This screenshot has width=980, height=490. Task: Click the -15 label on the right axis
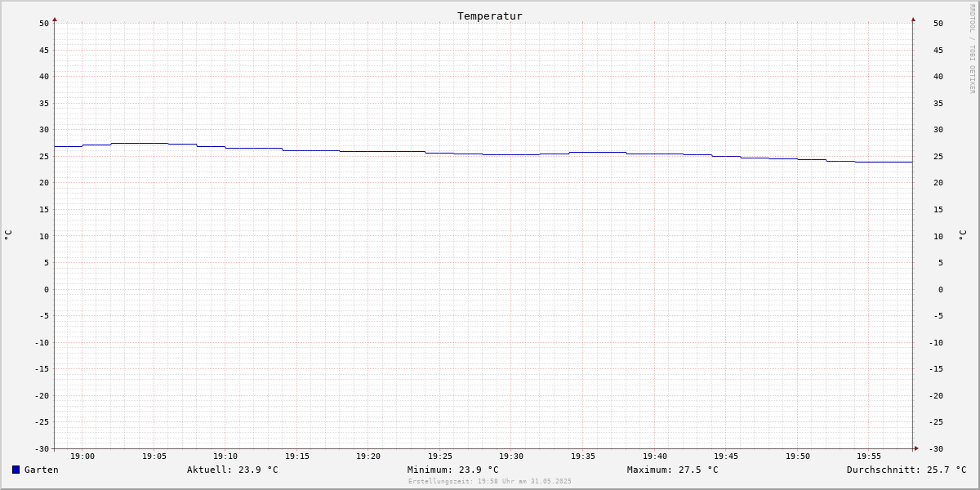pos(938,368)
